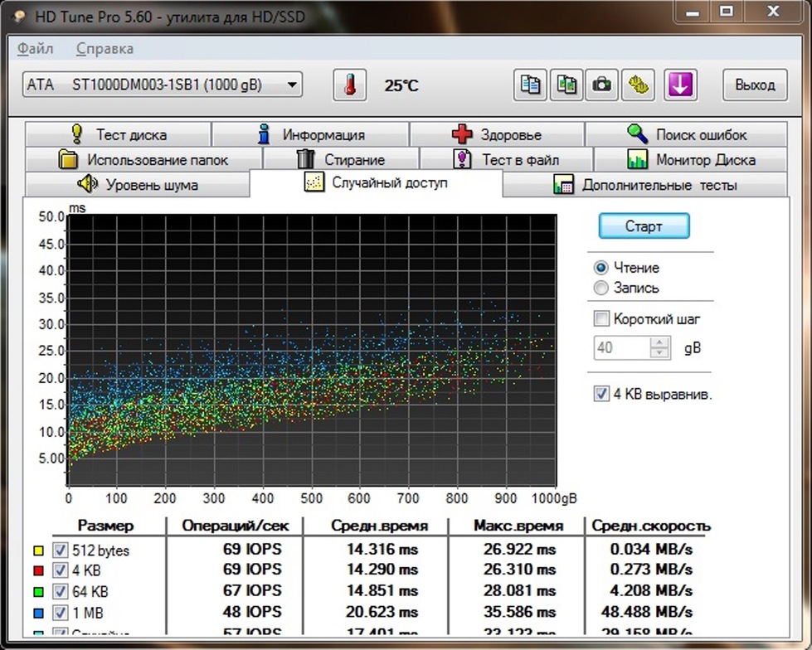Click the copy results to clipboard icon
Image resolution: width=812 pixels, height=650 pixels.
pyautogui.click(x=529, y=84)
